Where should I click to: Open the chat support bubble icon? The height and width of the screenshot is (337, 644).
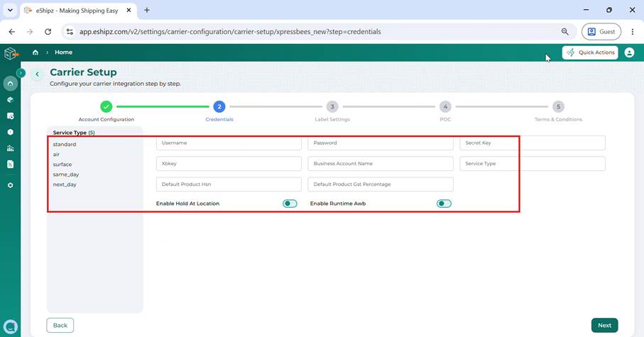click(10, 327)
